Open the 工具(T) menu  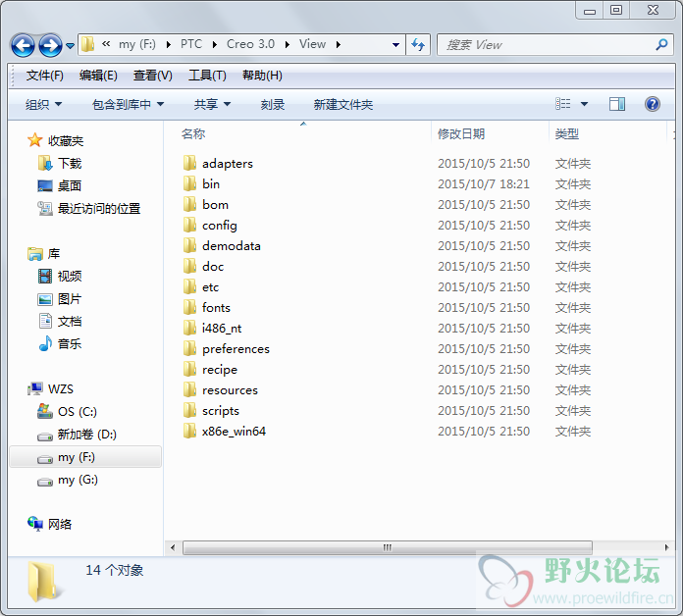pyautogui.click(x=207, y=76)
